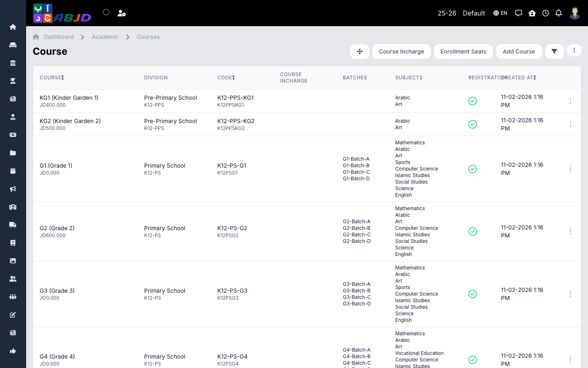Screen dimensions: 588x368
Task: Click the K12-PPS-KG2 course code
Action: [x=236, y=121]
